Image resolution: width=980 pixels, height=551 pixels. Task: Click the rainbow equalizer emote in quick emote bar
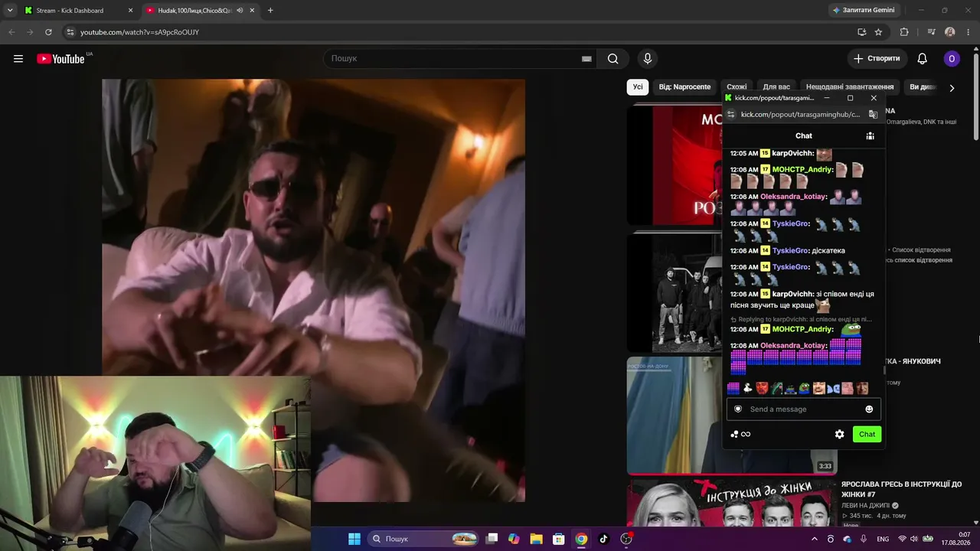(733, 388)
